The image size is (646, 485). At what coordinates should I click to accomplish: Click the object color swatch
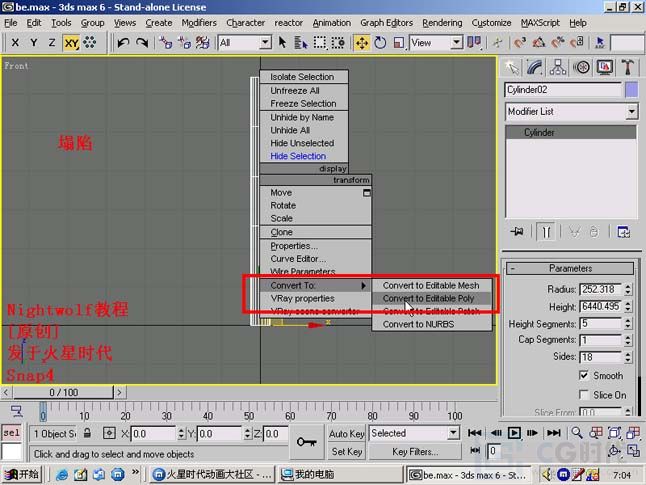631,90
